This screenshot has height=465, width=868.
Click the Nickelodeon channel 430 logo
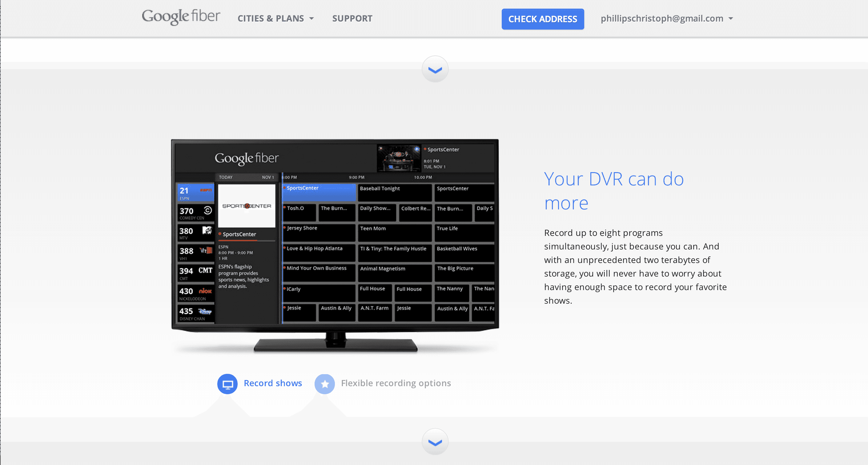point(205,291)
